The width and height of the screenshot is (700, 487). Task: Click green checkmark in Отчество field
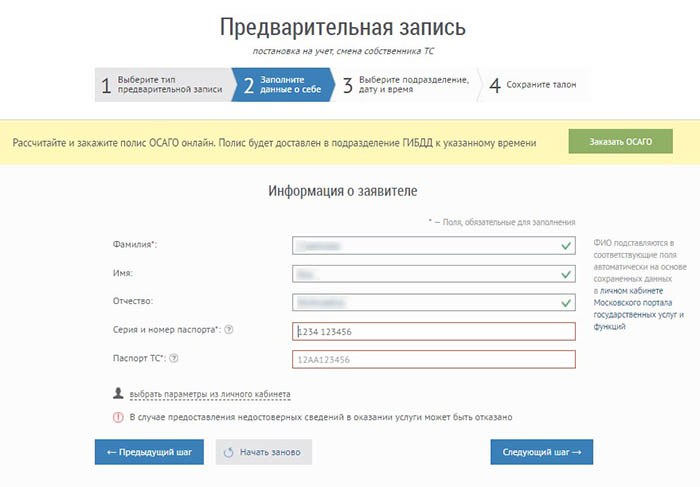pos(566,303)
